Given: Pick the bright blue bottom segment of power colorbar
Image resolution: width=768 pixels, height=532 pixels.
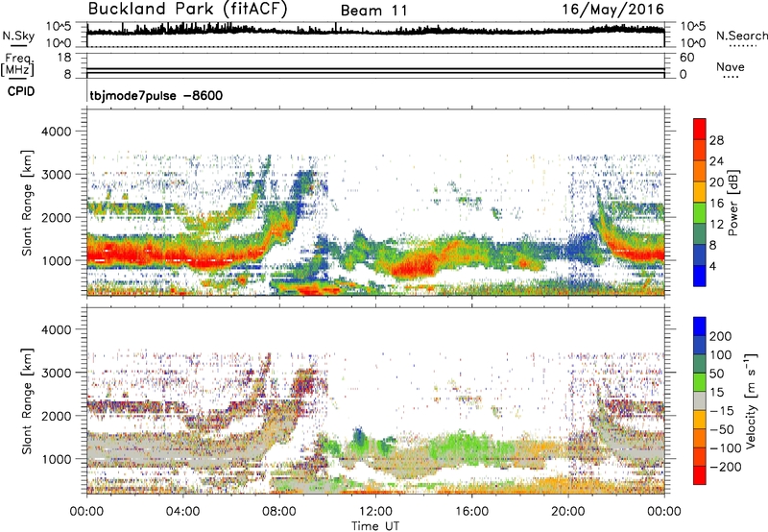Looking at the screenshot, I should 700,276.
